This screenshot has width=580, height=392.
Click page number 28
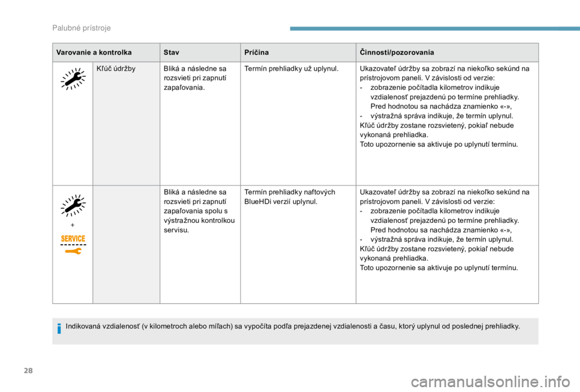(x=28, y=370)
